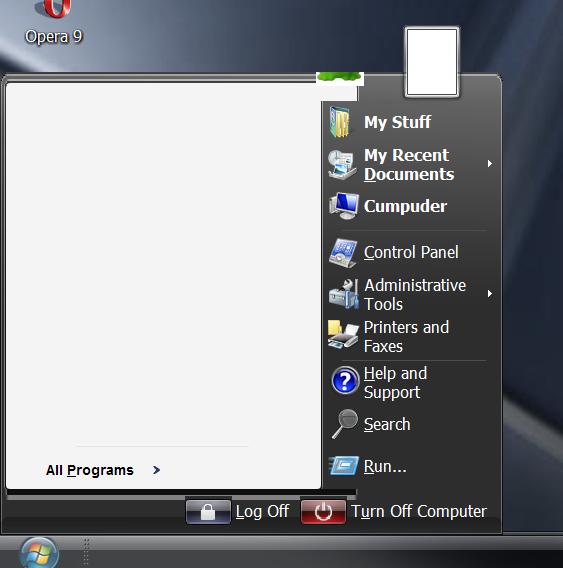The height and width of the screenshot is (568, 563).
Task: Click the My Recent Documents icon
Action: click(x=341, y=165)
